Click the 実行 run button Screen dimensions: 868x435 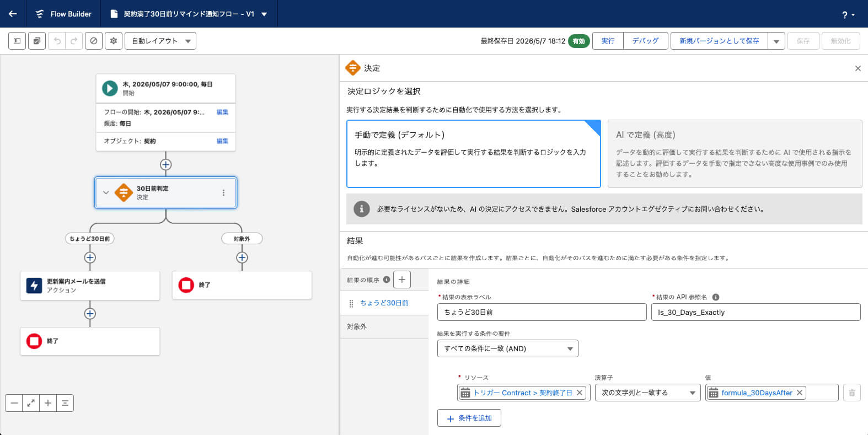(608, 41)
